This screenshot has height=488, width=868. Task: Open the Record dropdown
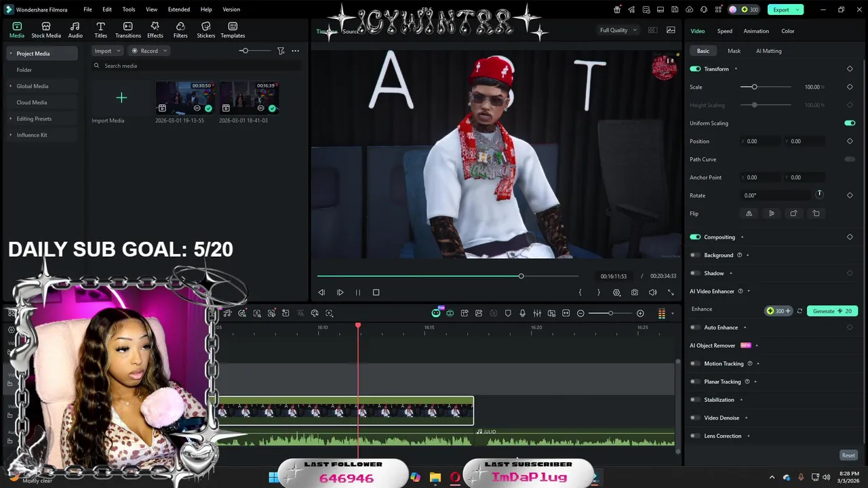click(149, 51)
